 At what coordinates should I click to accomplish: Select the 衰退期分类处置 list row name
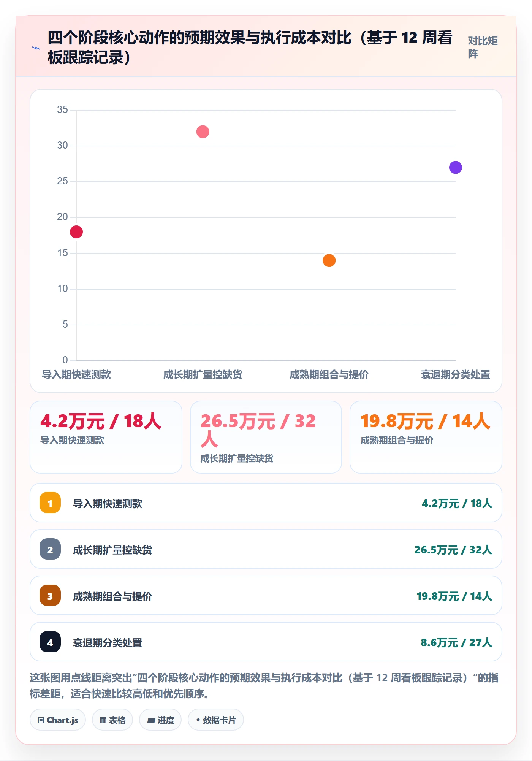[108, 643]
